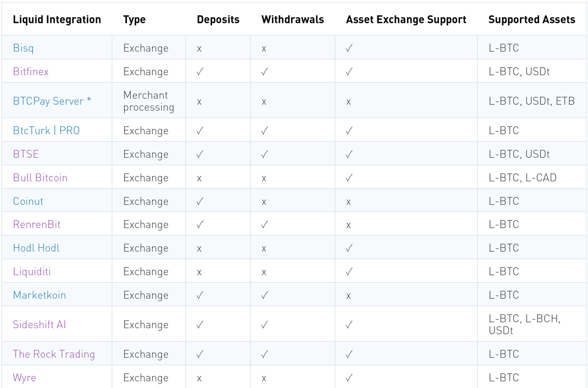Screen dimensions: 588x388
Task: Follow the RenrenBit link
Action: (37, 224)
